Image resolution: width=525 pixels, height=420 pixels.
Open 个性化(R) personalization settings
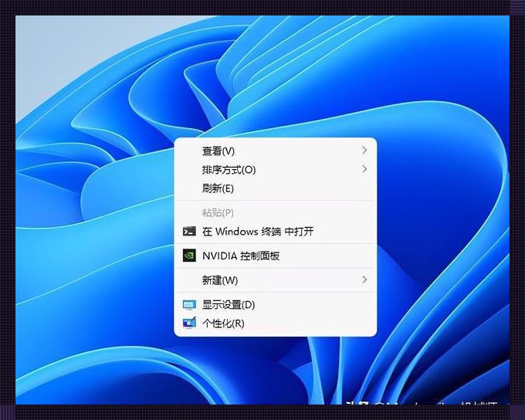[x=275, y=323]
